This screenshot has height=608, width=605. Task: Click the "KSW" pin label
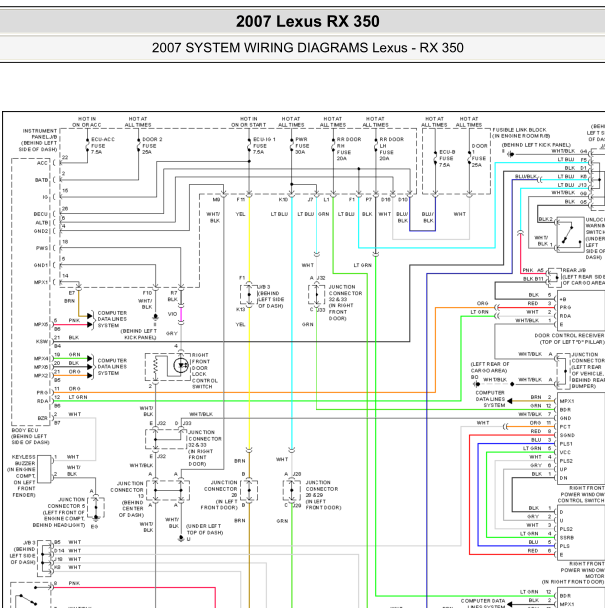point(42,342)
